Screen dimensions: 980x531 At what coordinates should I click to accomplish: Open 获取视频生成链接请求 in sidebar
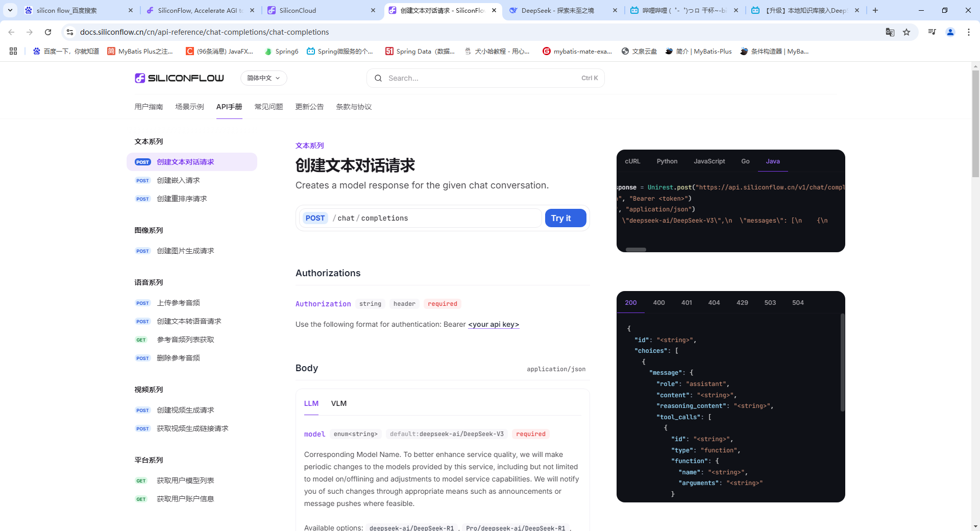click(x=192, y=428)
